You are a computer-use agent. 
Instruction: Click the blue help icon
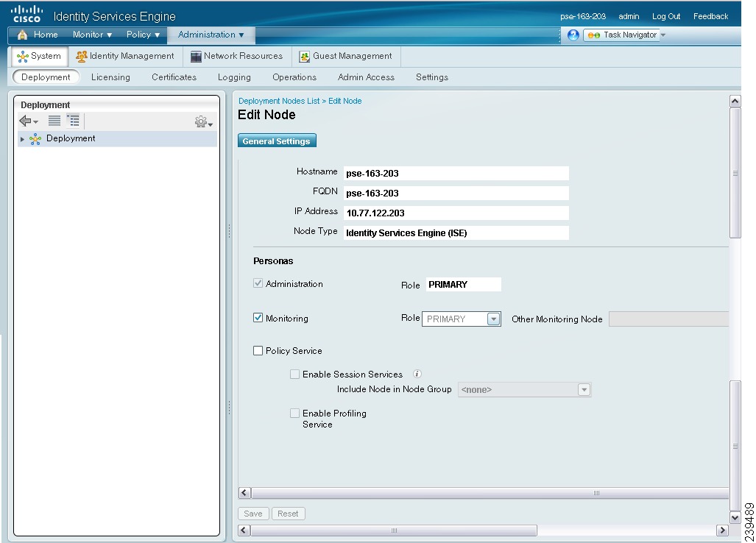[x=573, y=35]
